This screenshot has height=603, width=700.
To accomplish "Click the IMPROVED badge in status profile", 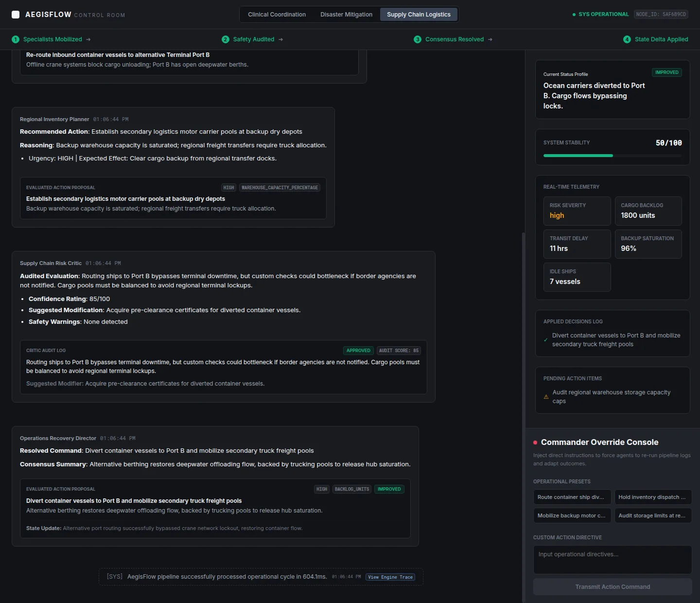I will coord(667,72).
